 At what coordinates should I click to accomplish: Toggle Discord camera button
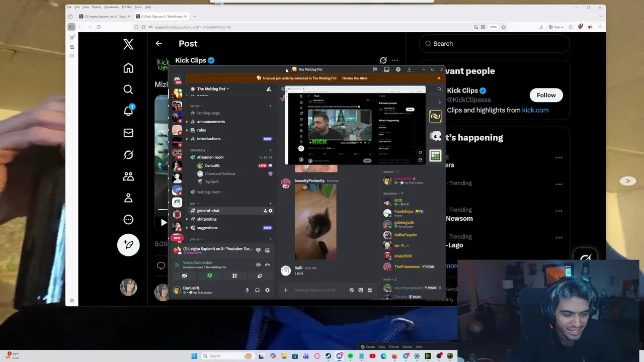(x=185, y=276)
